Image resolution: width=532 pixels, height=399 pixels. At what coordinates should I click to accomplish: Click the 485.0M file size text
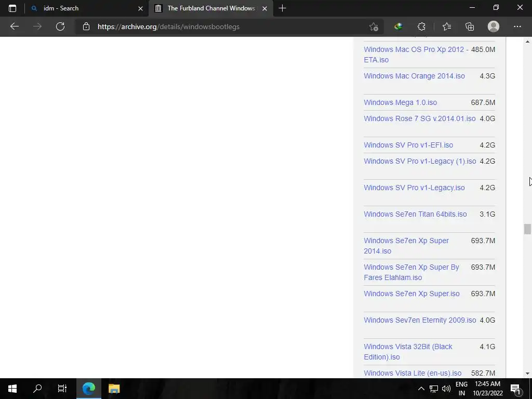483,49
